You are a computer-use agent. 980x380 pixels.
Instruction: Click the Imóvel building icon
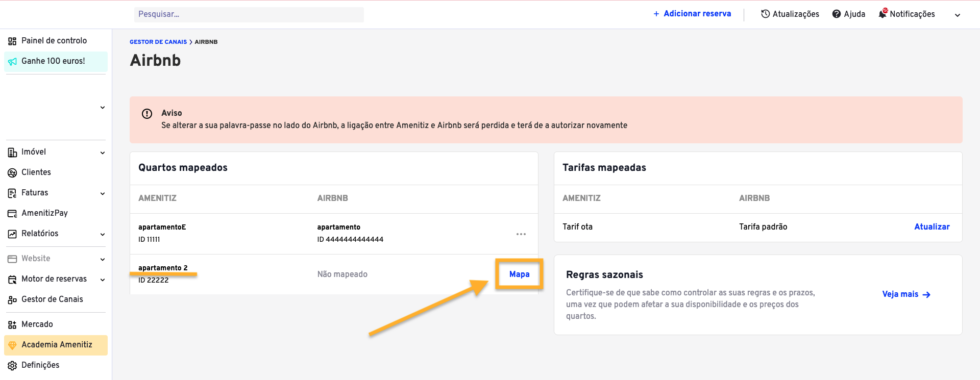[12, 153]
